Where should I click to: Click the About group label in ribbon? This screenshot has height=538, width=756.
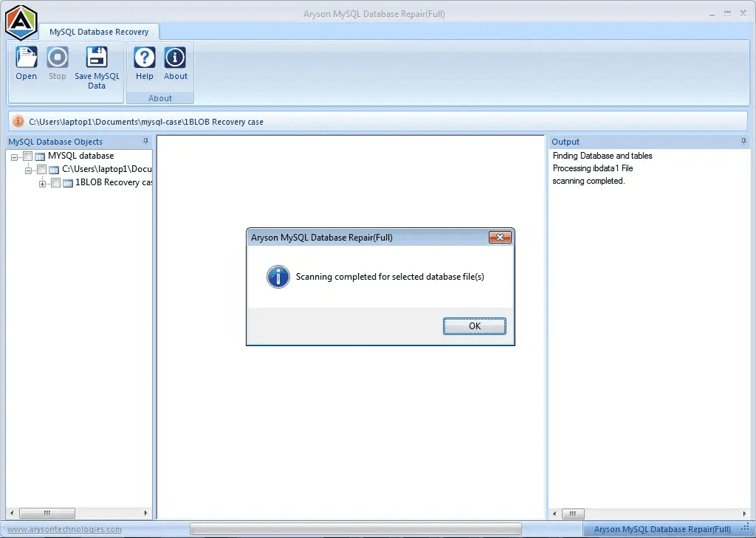(160, 98)
